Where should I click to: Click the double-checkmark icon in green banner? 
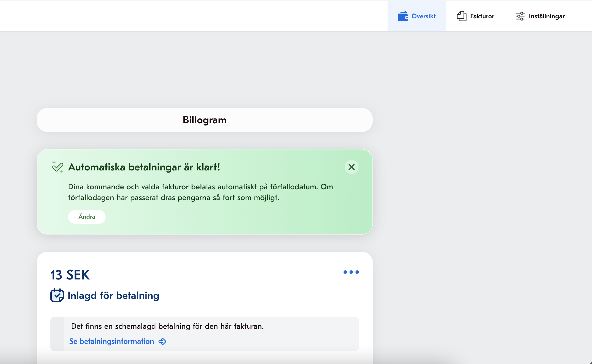point(58,167)
